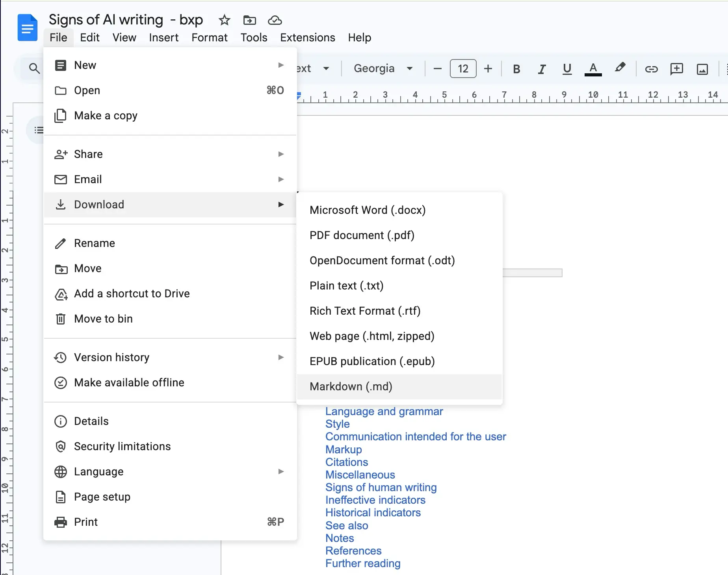This screenshot has height=575, width=728.
Task: Insert a link
Action: click(651, 69)
